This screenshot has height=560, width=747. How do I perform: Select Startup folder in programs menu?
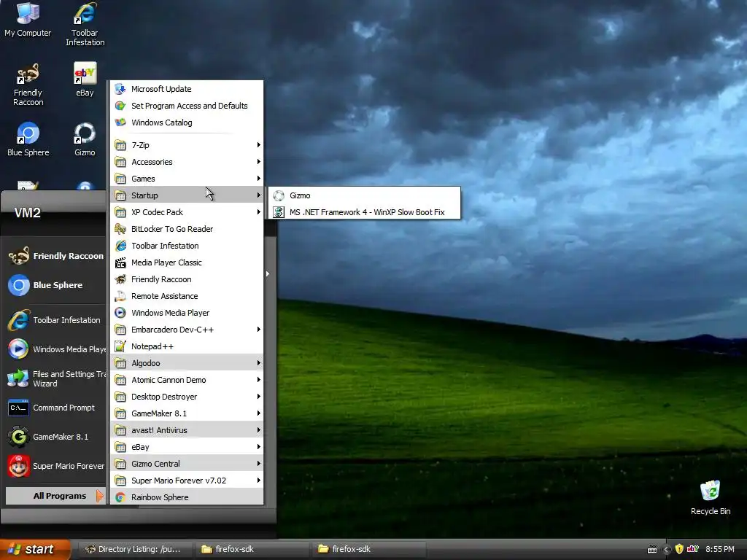pyautogui.click(x=187, y=195)
